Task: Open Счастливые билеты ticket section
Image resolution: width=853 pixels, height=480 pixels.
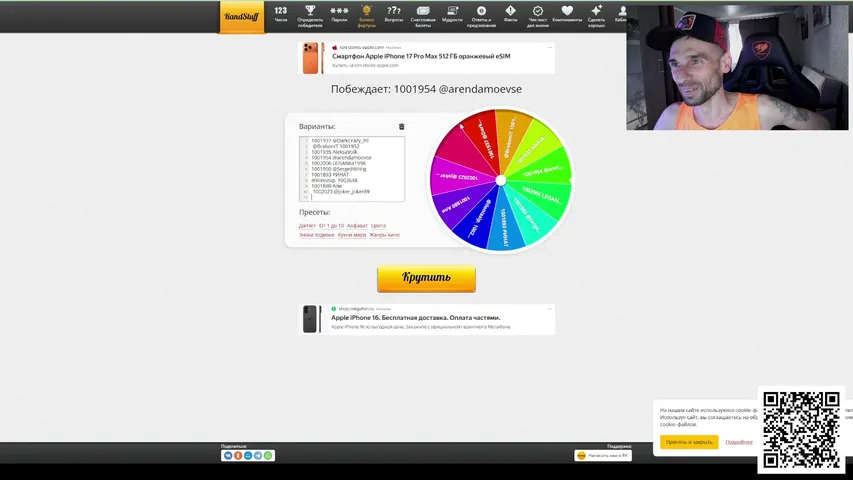Action: (423, 16)
